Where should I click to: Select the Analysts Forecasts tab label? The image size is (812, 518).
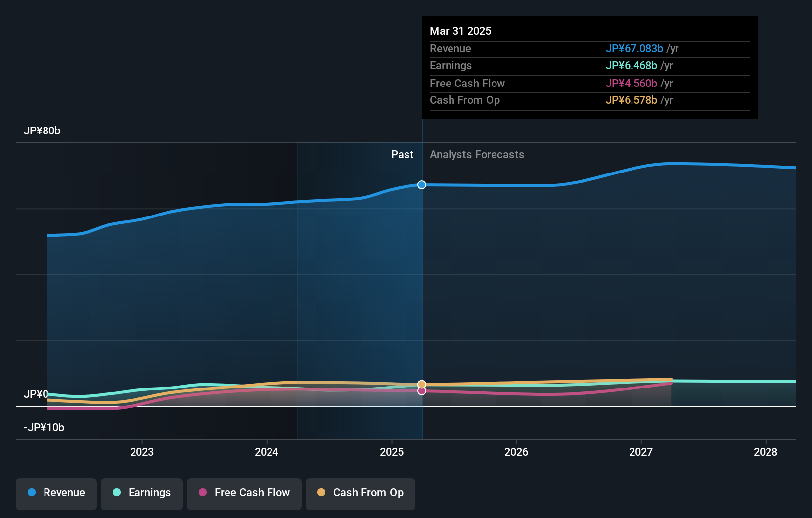coord(476,154)
